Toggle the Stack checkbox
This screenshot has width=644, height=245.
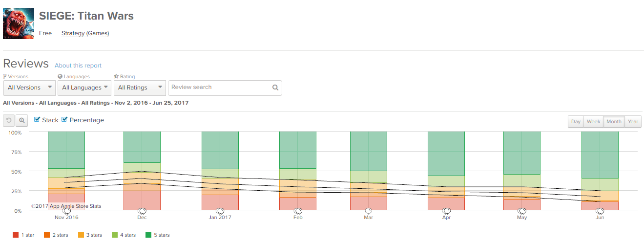[37, 119]
